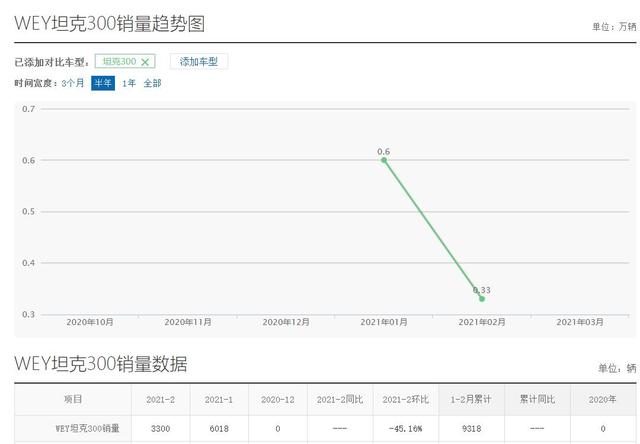Image resolution: width=640 pixels, height=444 pixels.
Task: Click the 6018 sales cell
Action: 219,428
